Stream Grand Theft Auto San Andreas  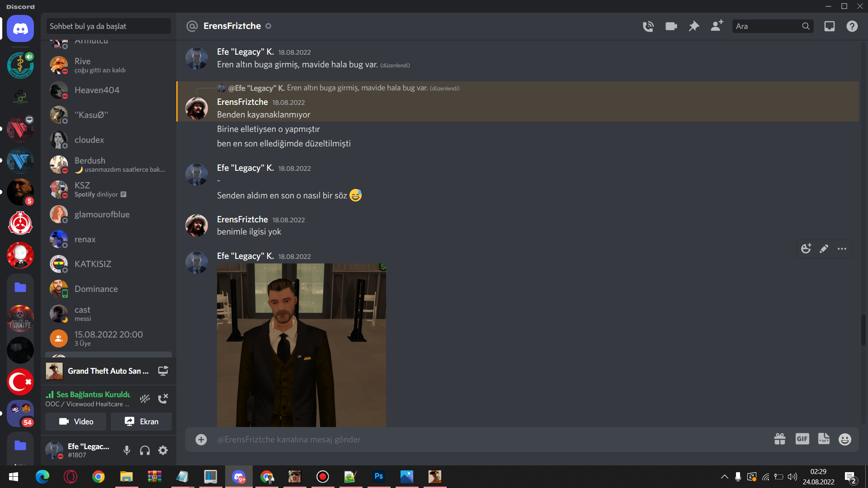tap(163, 371)
